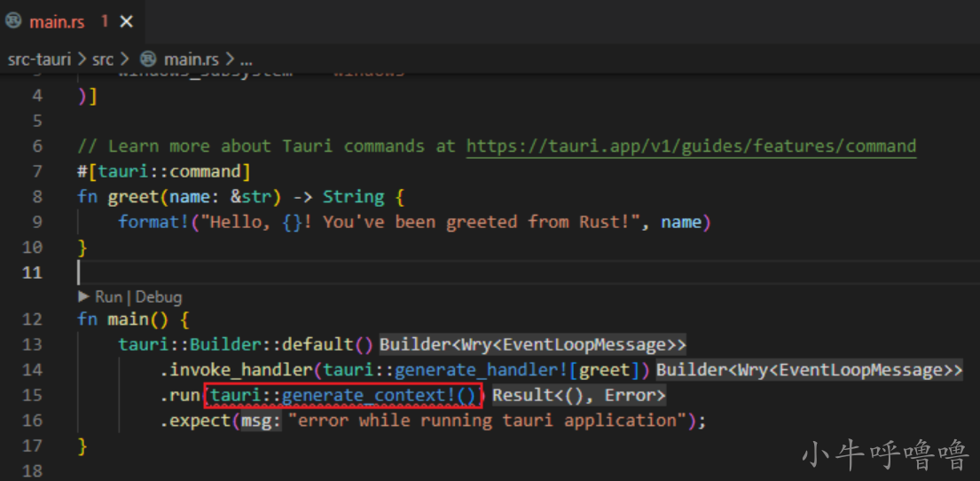Click line number 11 in the gutter

31,272
